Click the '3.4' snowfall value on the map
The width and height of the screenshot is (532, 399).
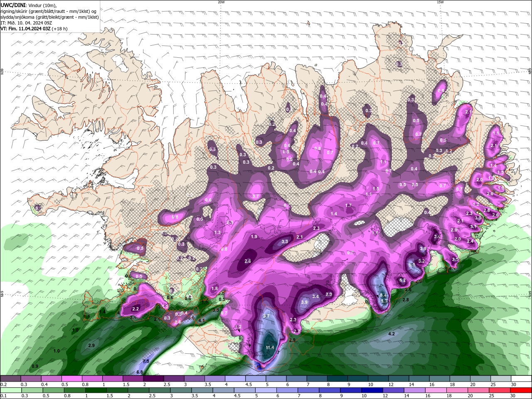315,296
